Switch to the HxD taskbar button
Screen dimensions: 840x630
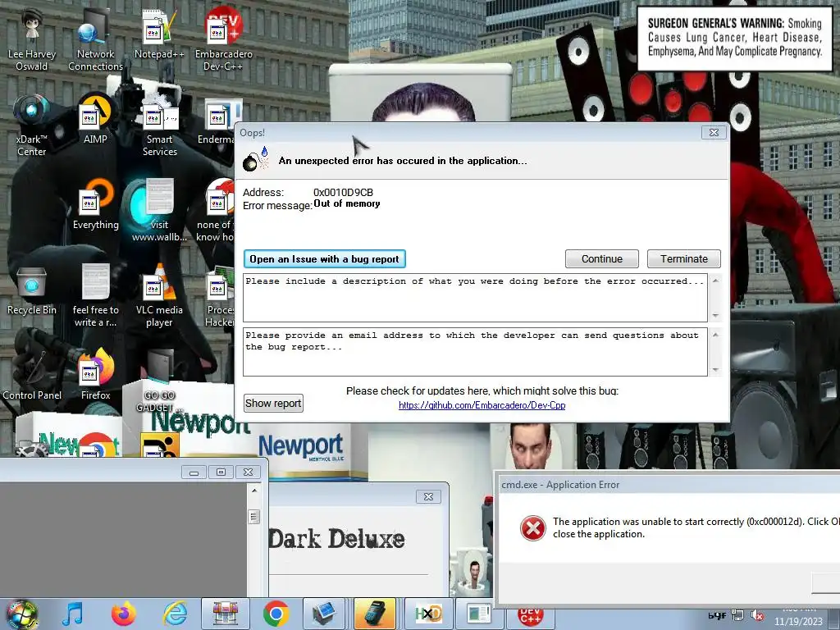(x=429, y=614)
